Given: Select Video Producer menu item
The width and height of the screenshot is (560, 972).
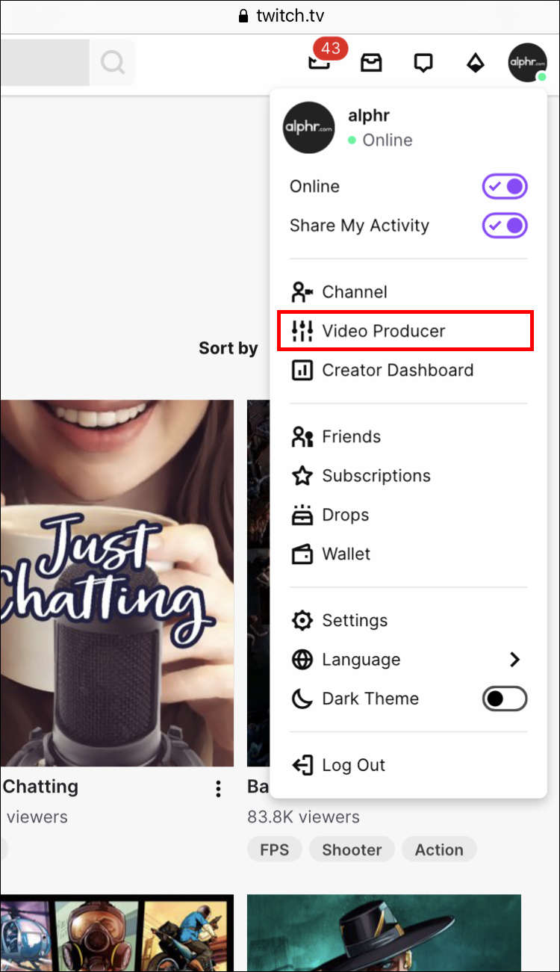Looking at the screenshot, I should click(405, 331).
